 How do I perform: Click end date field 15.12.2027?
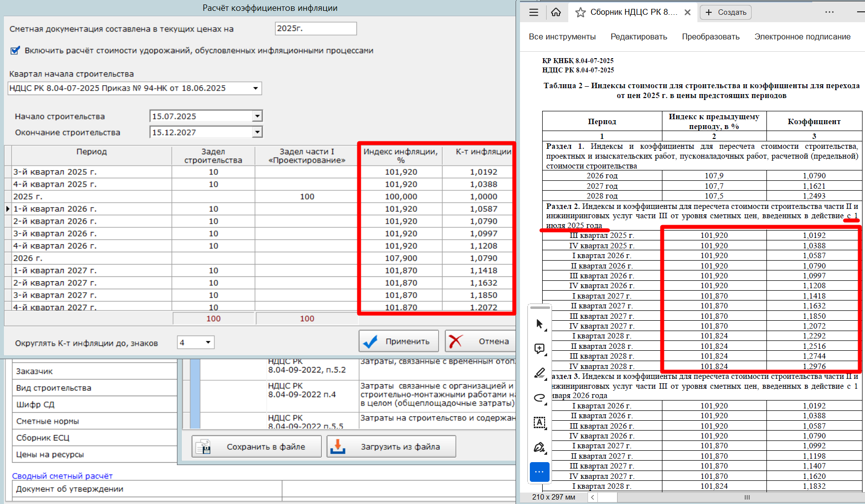pyautogui.click(x=201, y=132)
